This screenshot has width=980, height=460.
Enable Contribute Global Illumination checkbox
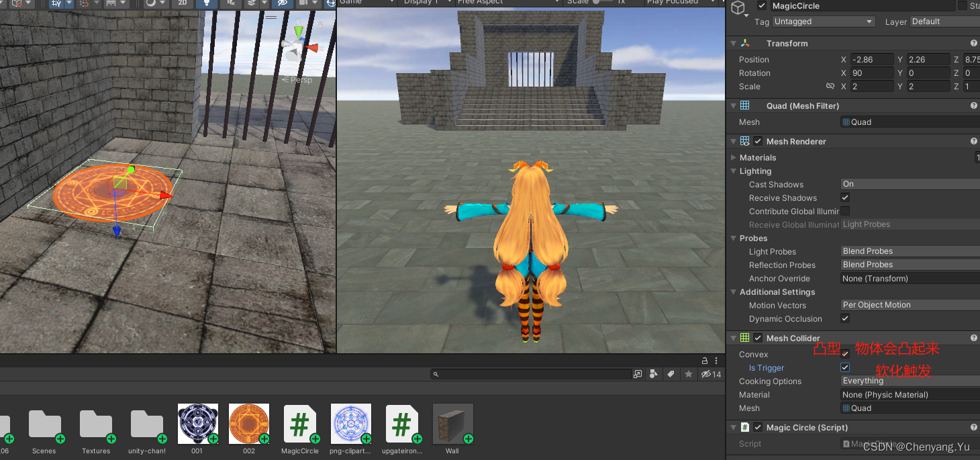pyautogui.click(x=845, y=211)
